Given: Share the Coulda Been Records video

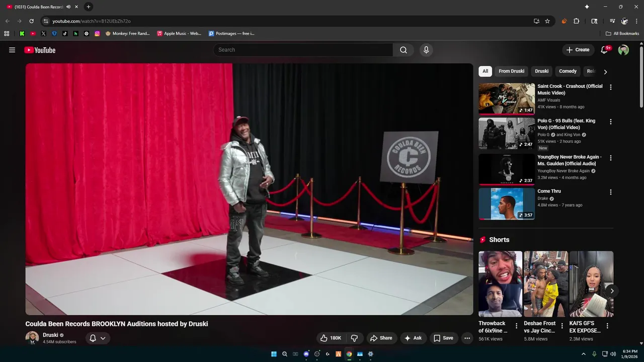Looking at the screenshot, I should click(x=381, y=338).
